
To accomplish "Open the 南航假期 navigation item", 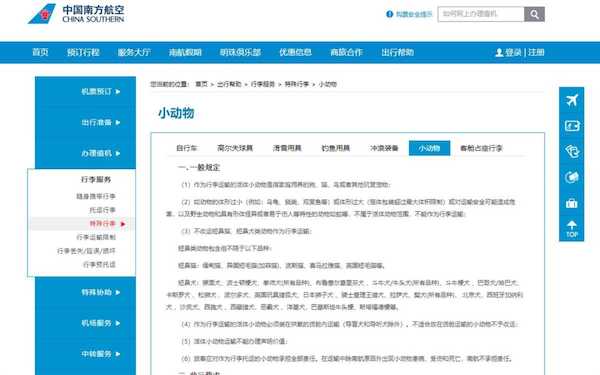I will (x=185, y=52).
